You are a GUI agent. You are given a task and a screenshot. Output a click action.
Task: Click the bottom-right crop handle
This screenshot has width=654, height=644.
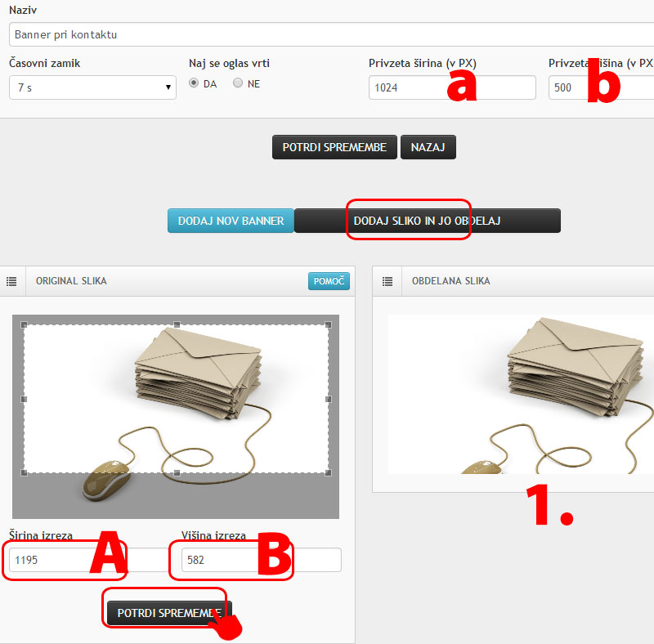click(x=329, y=472)
